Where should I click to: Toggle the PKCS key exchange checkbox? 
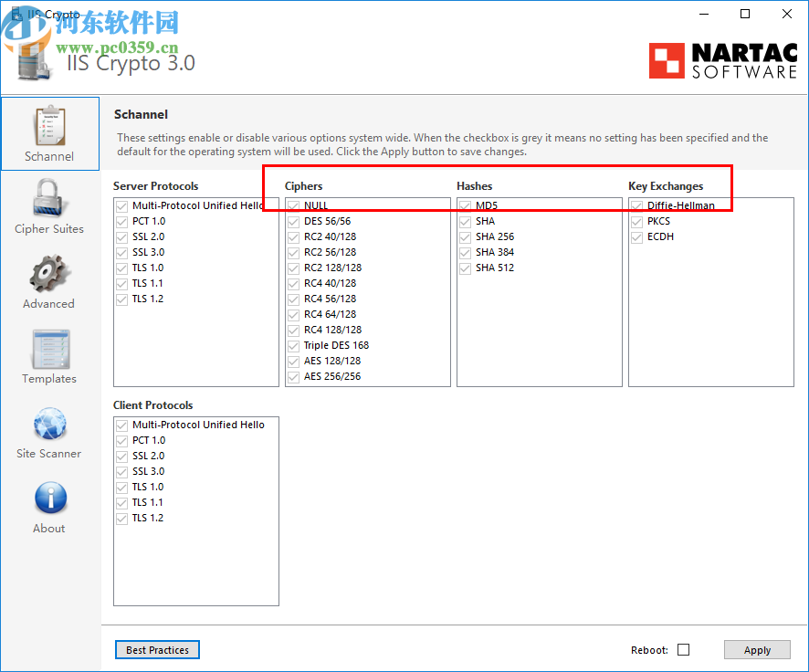point(637,222)
